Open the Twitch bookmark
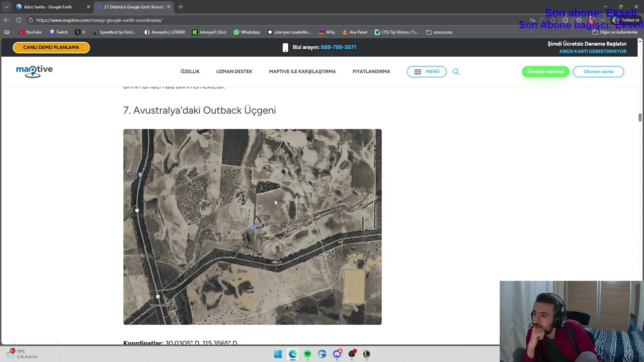This screenshot has width=644, height=362. (58, 32)
